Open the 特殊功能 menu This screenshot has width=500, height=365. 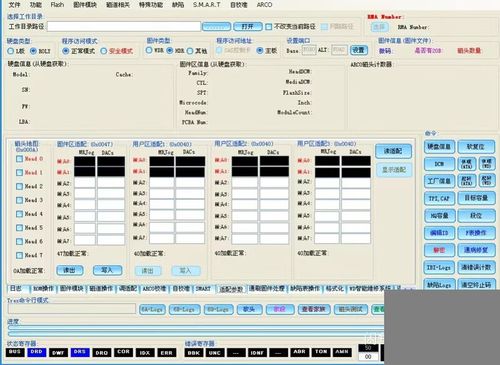(151, 5)
